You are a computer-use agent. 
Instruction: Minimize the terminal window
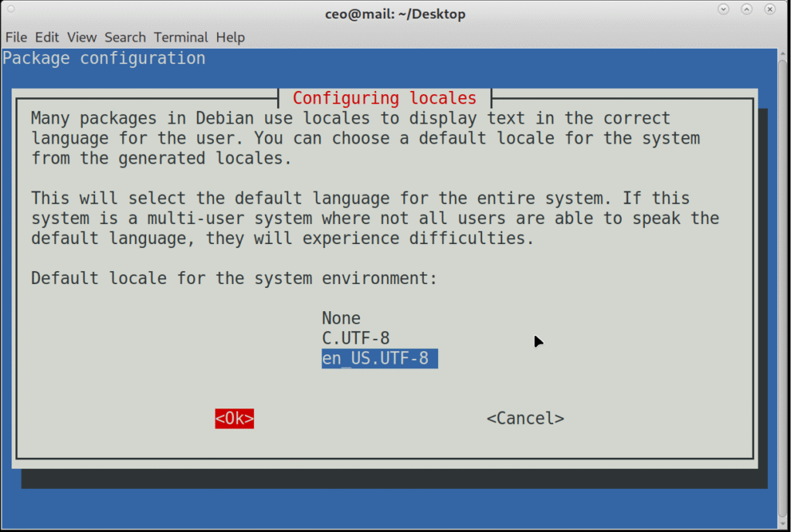pos(723,9)
